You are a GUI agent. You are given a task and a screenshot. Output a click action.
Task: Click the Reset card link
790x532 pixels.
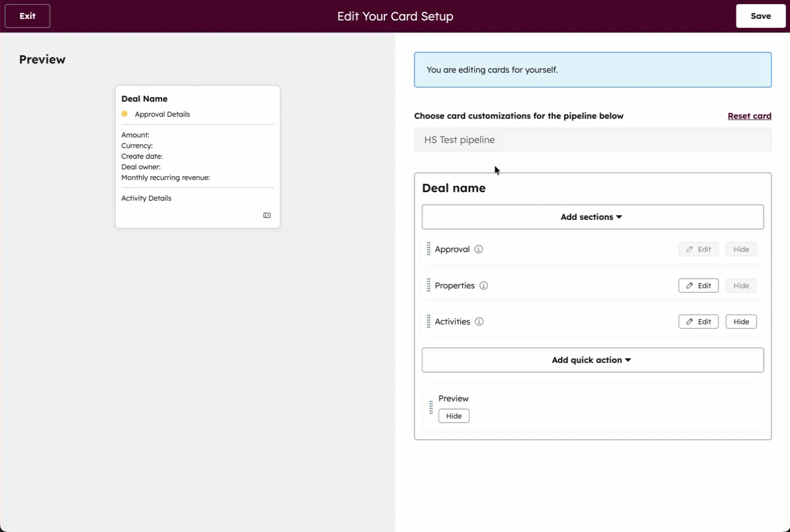[749, 116]
